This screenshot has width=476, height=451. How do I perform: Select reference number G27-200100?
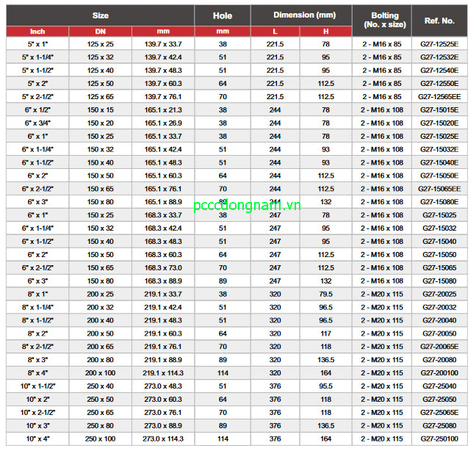point(439,372)
